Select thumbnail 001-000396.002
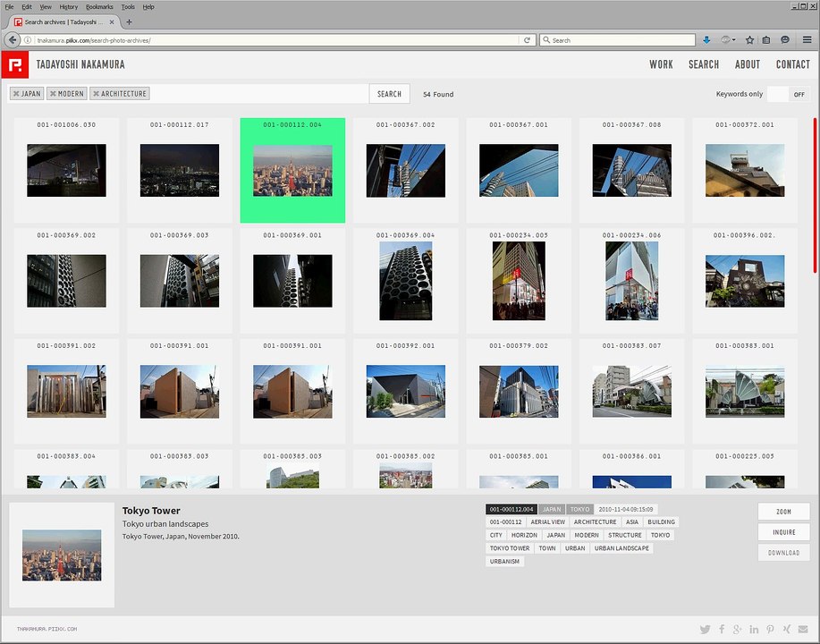 pos(745,281)
